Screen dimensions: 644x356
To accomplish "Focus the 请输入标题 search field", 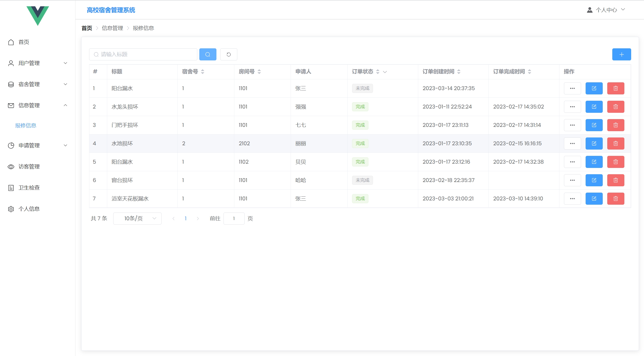I will pos(146,54).
